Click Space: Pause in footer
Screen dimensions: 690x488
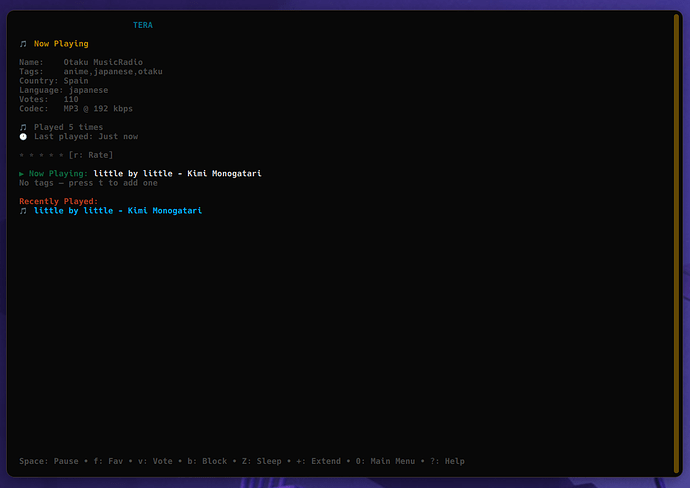49,461
